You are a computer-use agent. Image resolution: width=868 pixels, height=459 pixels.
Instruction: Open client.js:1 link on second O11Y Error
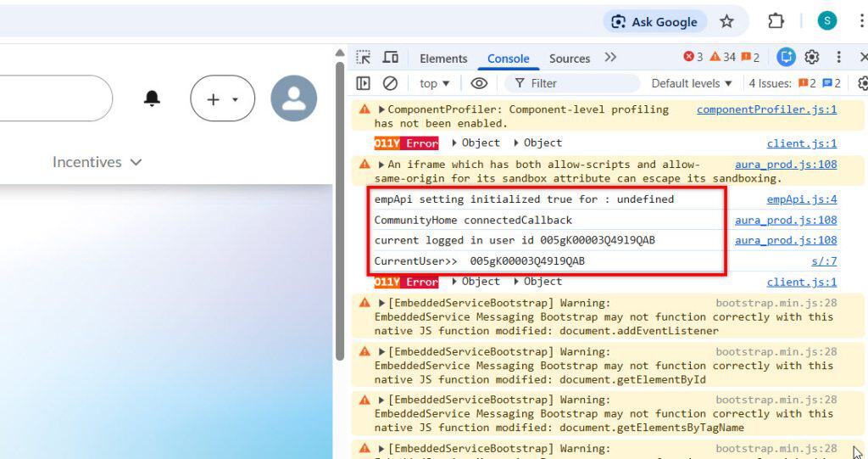[802, 283]
